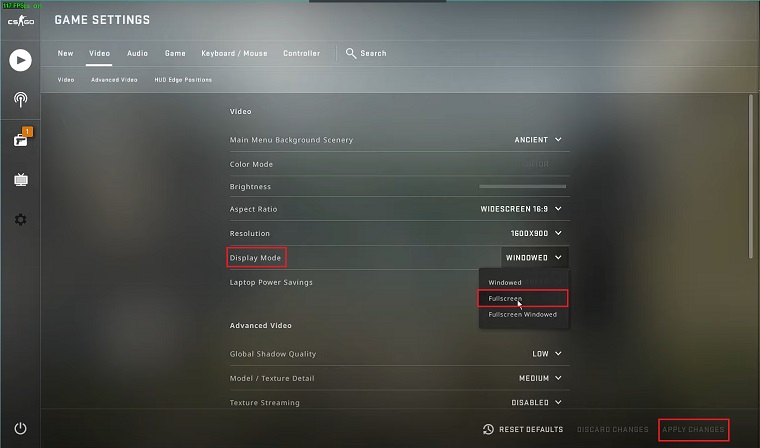Expand the Aspect Ratio dropdown
This screenshot has width=760, height=448.
pyautogui.click(x=521, y=209)
